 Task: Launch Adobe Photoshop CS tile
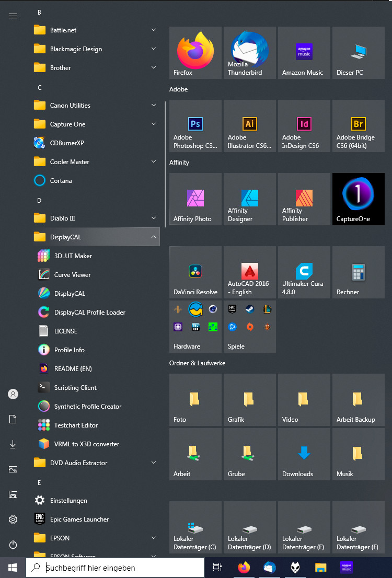[195, 126]
